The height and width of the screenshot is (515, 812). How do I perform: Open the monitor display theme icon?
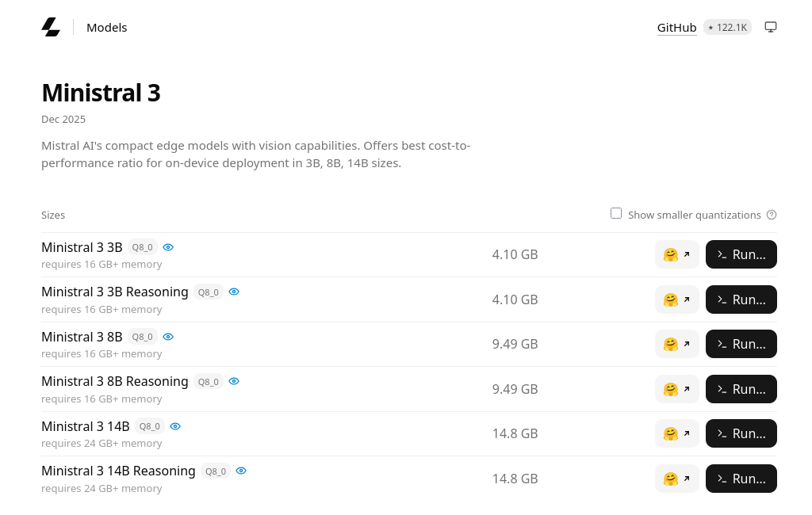771,27
